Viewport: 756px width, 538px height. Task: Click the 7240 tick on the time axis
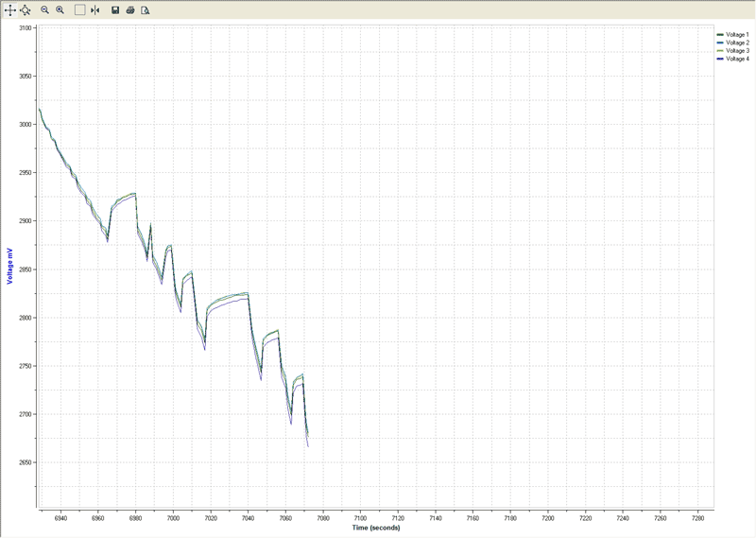623,518
